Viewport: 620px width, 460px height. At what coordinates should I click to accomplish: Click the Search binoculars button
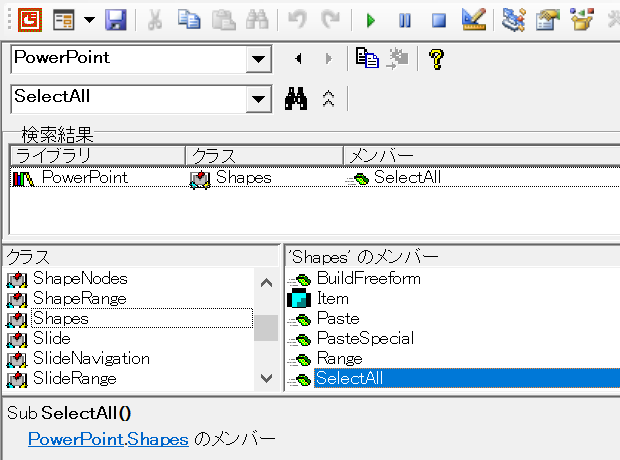click(x=296, y=98)
